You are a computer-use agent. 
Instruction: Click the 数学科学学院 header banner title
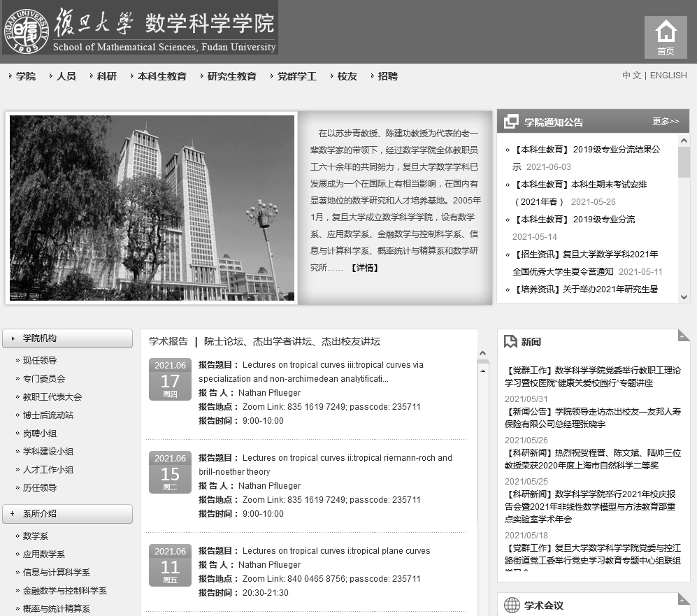pyautogui.click(x=209, y=23)
